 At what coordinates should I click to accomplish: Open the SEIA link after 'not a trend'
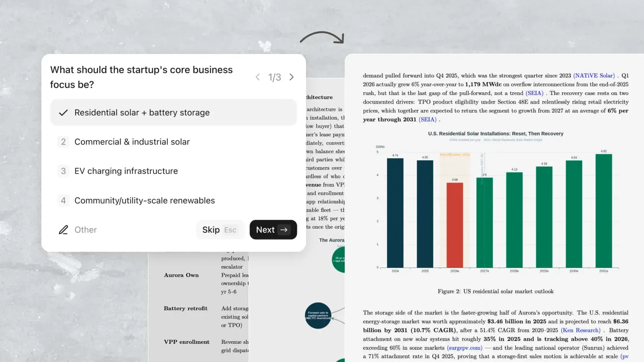534,93
